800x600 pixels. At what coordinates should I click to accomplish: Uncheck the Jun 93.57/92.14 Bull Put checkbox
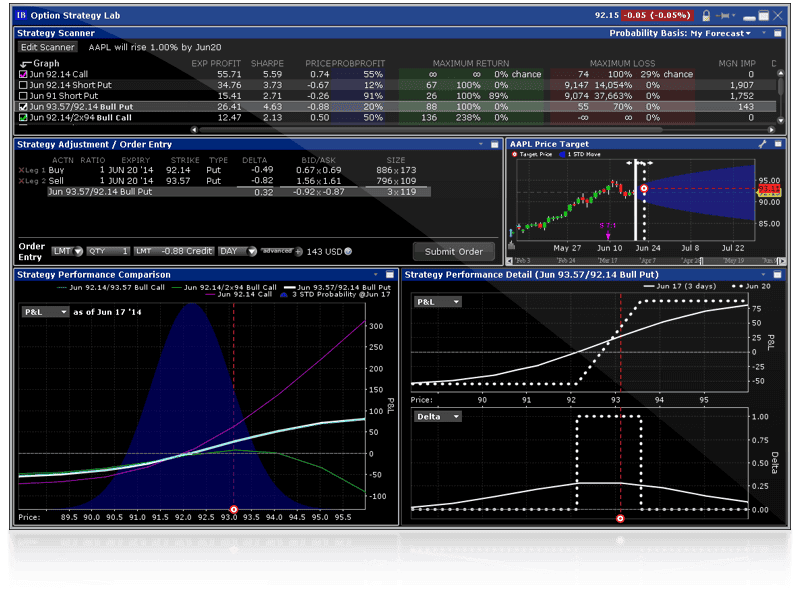click(23, 107)
